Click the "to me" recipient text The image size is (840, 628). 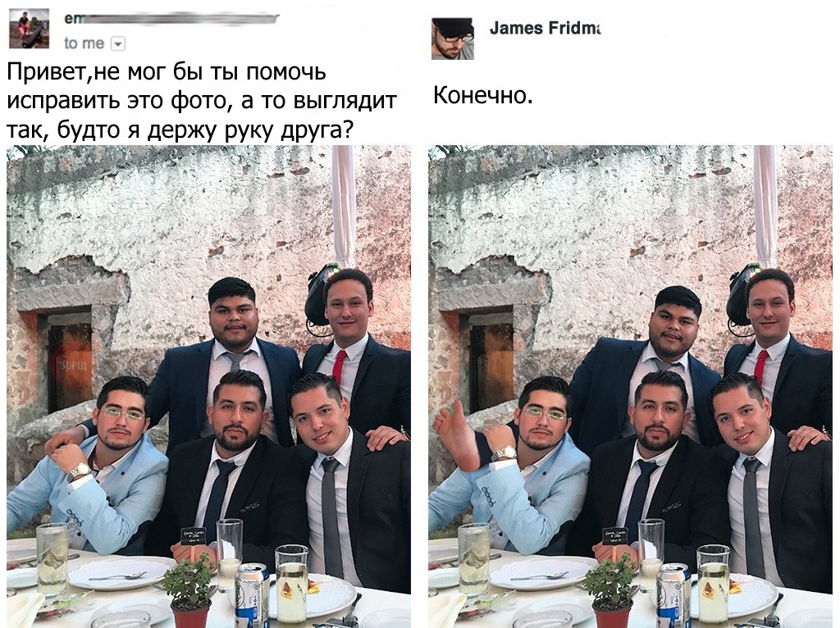tap(84, 43)
